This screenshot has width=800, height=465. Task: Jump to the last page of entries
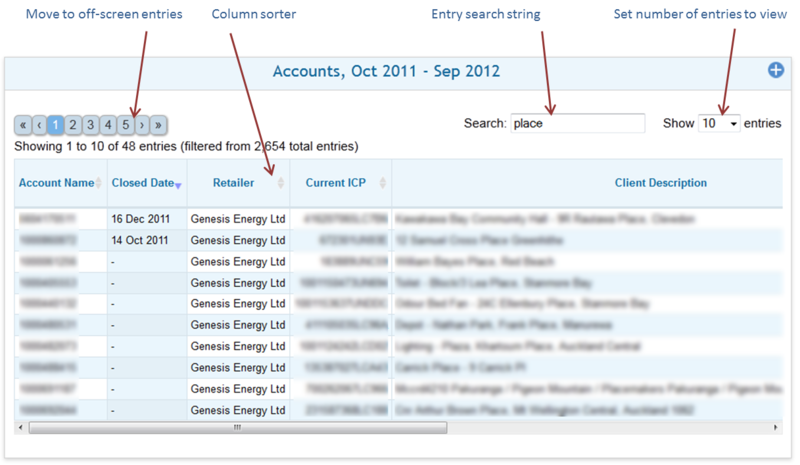pos(159,125)
